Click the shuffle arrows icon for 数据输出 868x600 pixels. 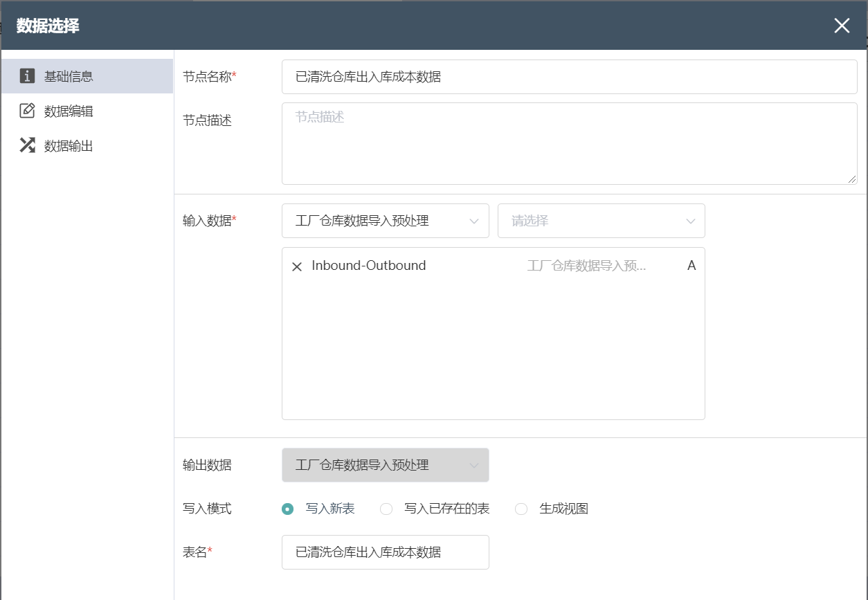[x=27, y=145]
